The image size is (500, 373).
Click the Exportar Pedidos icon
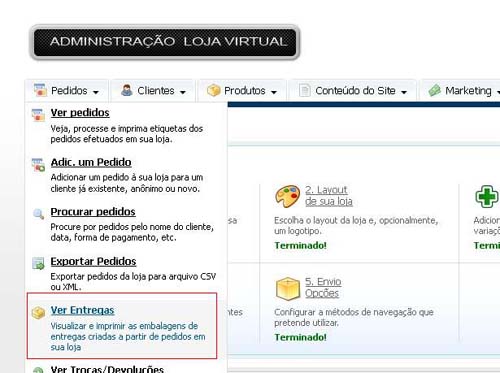pos(38,263)
